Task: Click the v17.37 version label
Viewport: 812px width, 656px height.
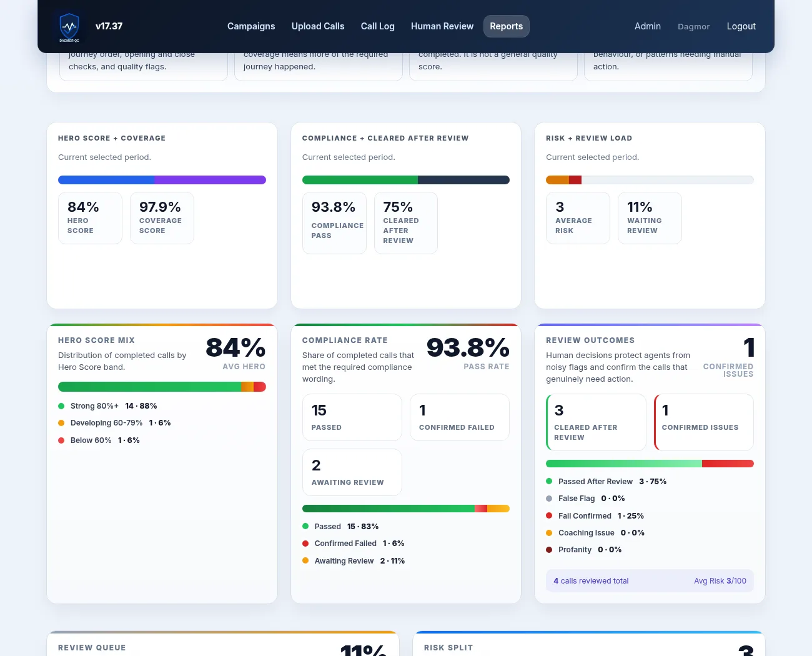Action: (x=109, y=26)
